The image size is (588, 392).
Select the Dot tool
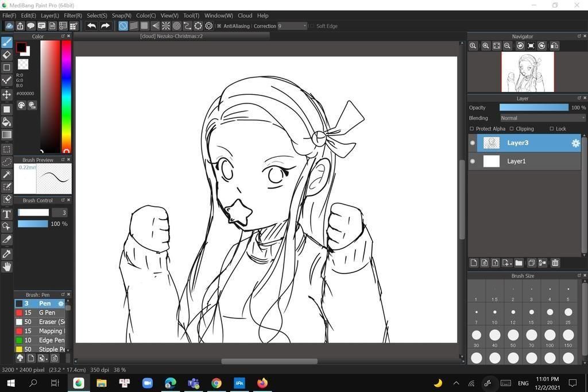(7, 80)
